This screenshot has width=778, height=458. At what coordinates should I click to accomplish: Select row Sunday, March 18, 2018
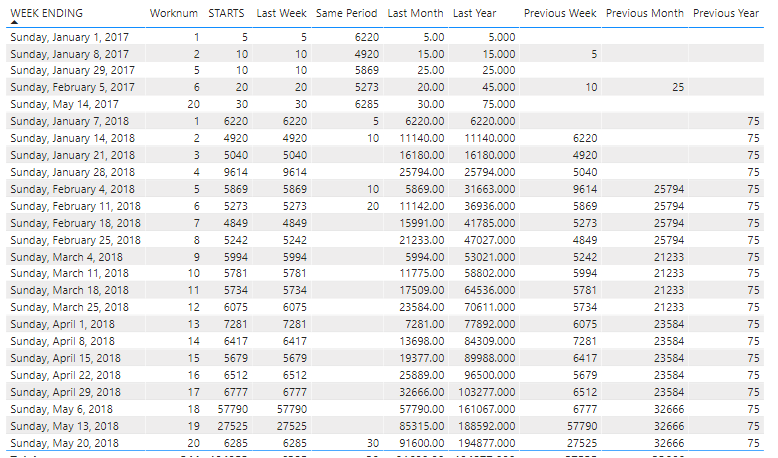(x=385, y=290)
